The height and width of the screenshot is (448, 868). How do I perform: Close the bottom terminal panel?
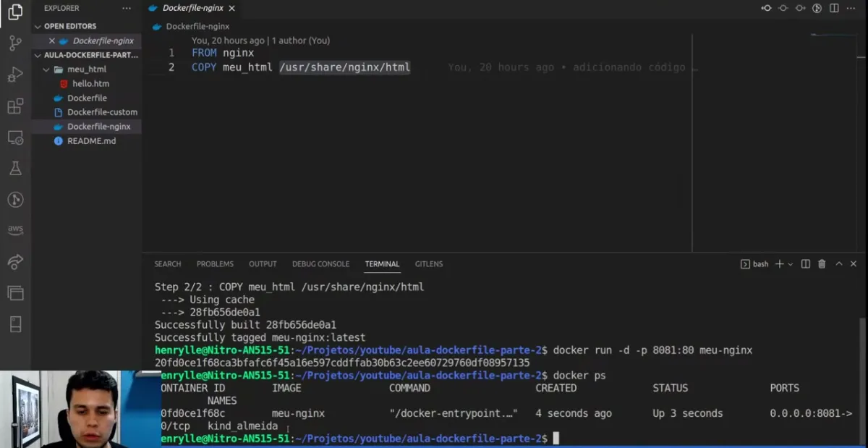pyautogui.click(x=854, y=264)
